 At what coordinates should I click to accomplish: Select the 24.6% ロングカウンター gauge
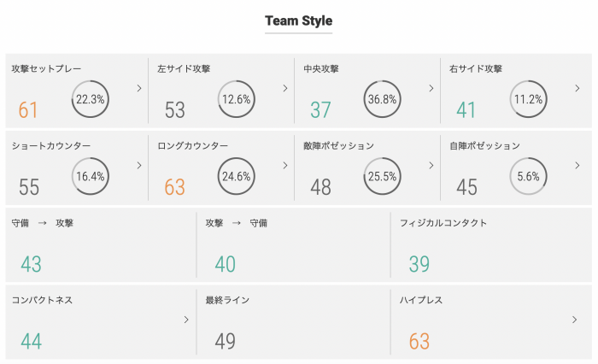point(236,177)
